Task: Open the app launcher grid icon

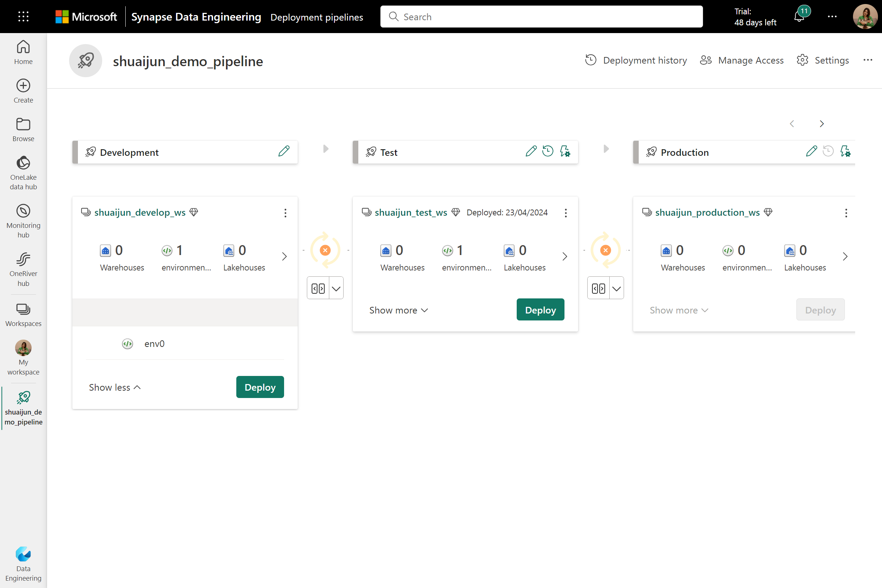Action: point(23,17)
